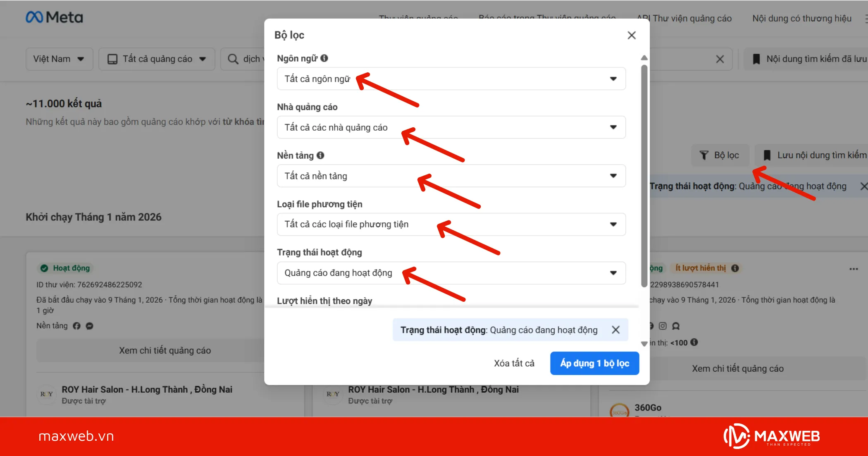Click the Instagram platform icon on ad card
Image resolution: width=868 pixels, height=456 pixels.
pos(663,326)
